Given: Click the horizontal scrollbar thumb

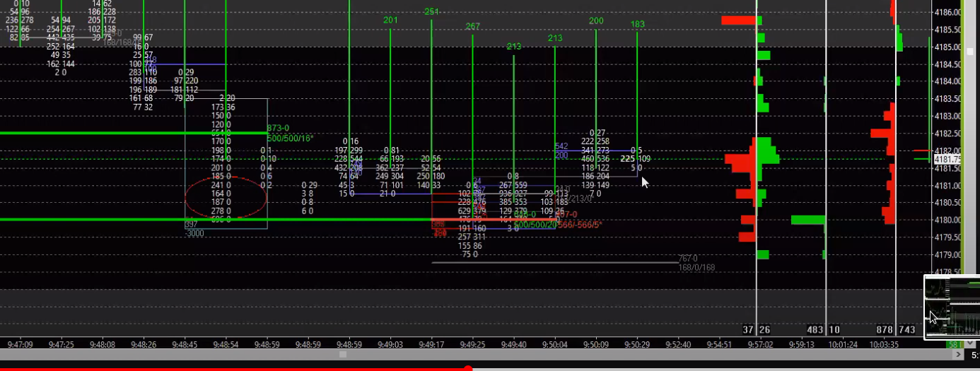Looking at the screenshot, I should [344, 355].
